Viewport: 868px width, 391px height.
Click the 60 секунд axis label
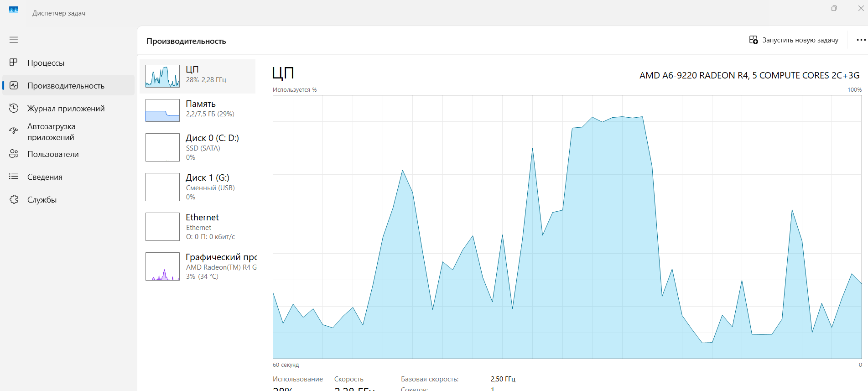coord(286,365)
